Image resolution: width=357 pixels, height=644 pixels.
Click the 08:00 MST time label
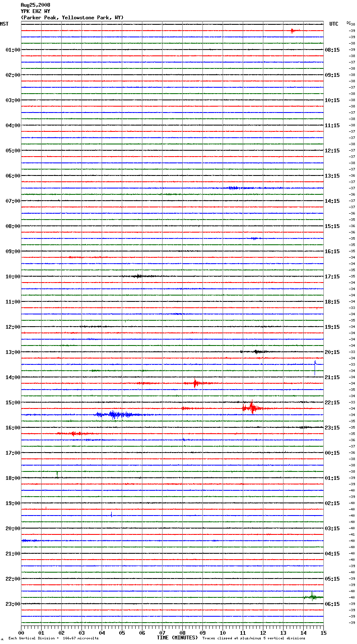(13, 226)
